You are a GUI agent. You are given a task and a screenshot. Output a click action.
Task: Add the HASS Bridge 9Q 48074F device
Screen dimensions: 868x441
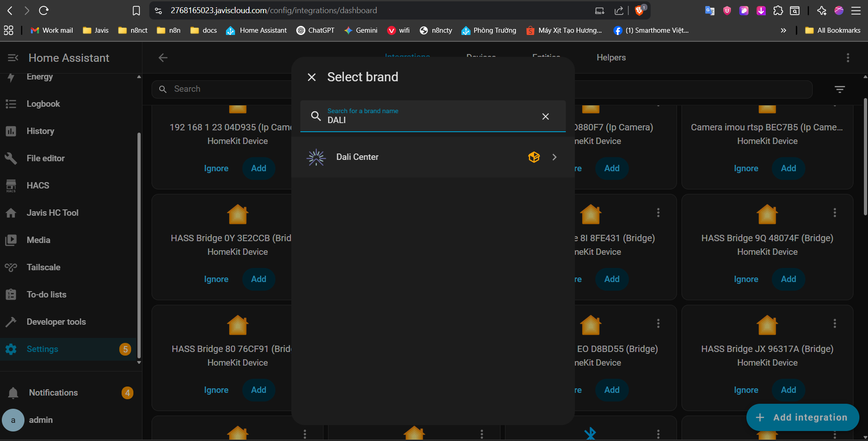pos(788,279)
